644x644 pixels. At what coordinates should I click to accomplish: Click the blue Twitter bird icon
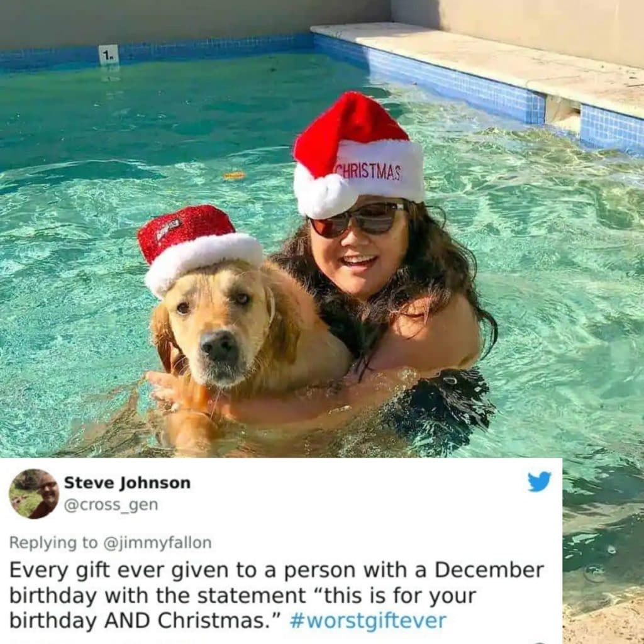coord(539,481)
